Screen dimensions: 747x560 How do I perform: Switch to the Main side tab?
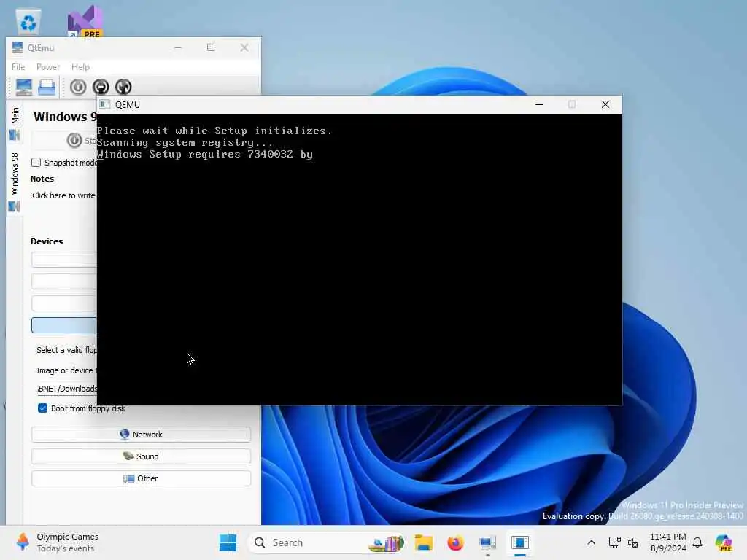point(15,124)
